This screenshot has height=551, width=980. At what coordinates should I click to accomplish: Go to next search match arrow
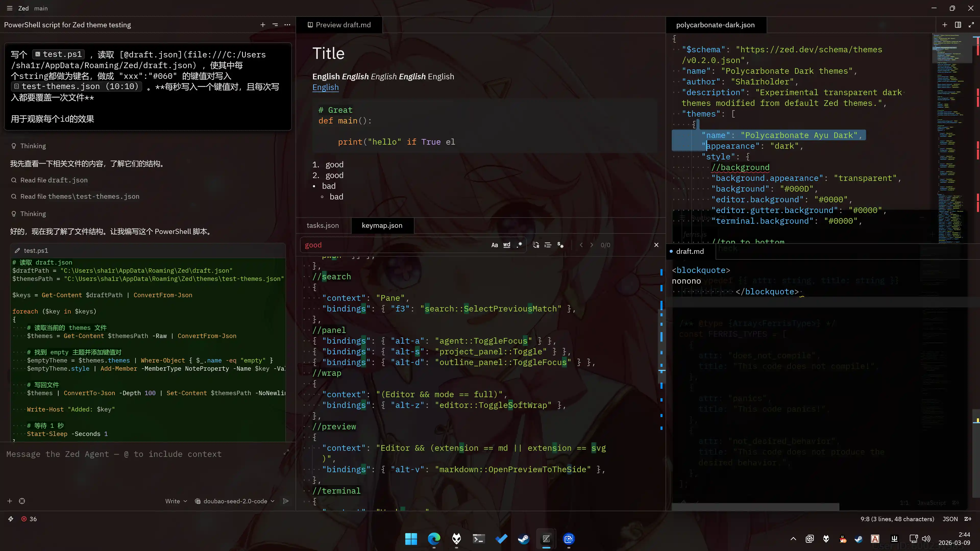tap(592, 245)
